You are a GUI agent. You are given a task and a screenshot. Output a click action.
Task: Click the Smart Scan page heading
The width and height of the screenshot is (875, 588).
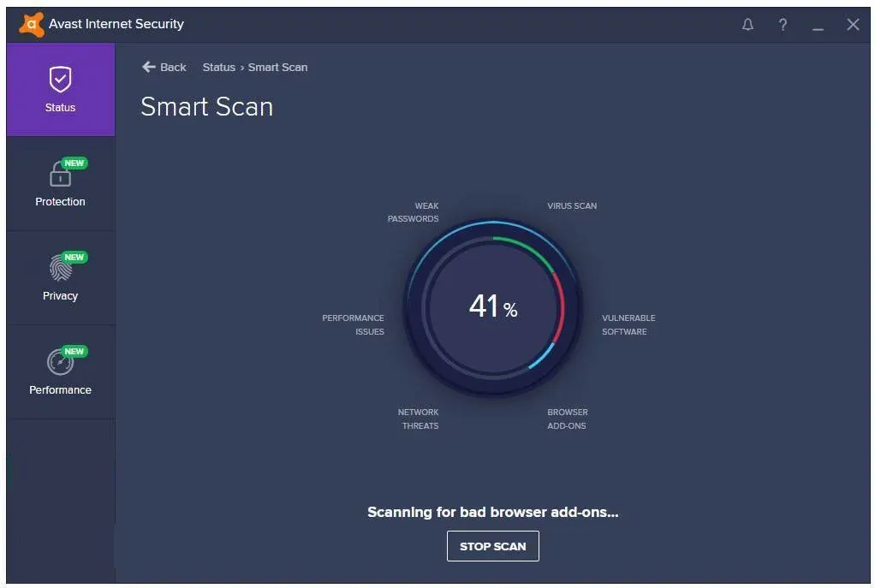(207, 106)
